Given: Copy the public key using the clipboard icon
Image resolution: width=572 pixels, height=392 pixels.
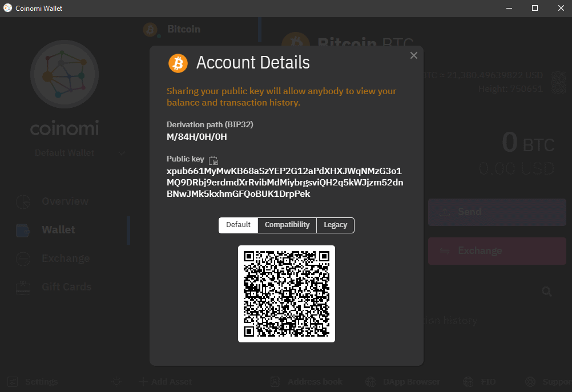Looking at the screenshot, I should tap(214, 159).
